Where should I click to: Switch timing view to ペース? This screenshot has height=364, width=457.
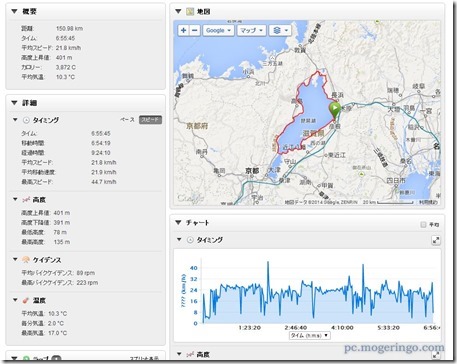[x=127, y=120]
